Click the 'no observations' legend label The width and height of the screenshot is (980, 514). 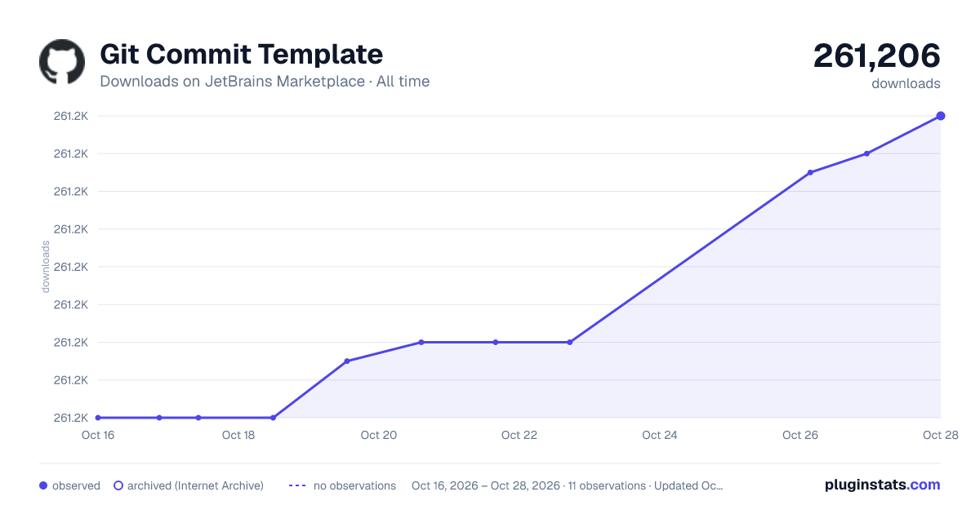354,485
